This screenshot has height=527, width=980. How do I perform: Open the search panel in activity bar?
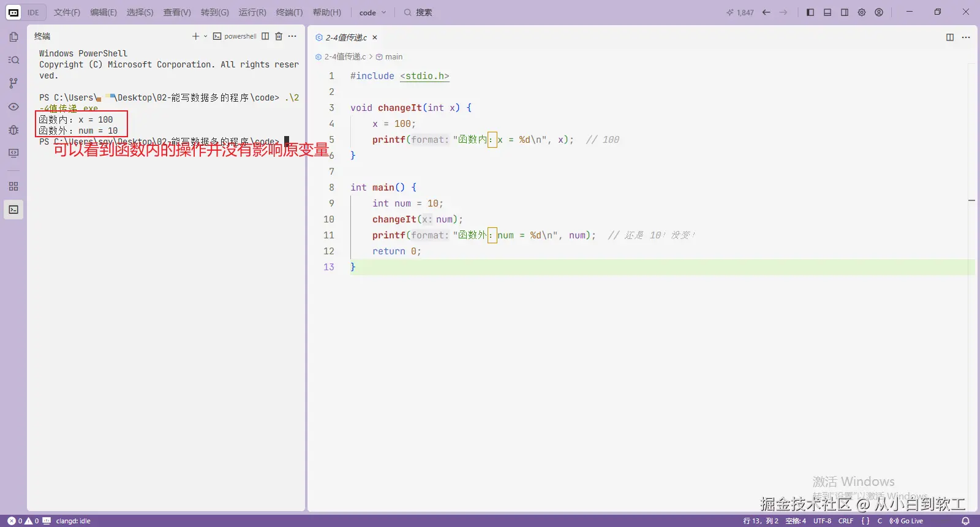pyautogui.click(x=13, y=60)
